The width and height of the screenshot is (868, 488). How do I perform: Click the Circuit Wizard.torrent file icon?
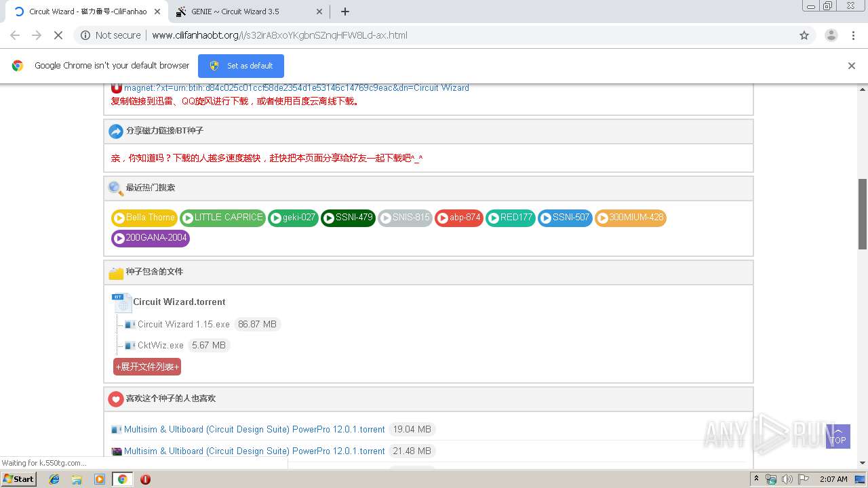point(121,302)
